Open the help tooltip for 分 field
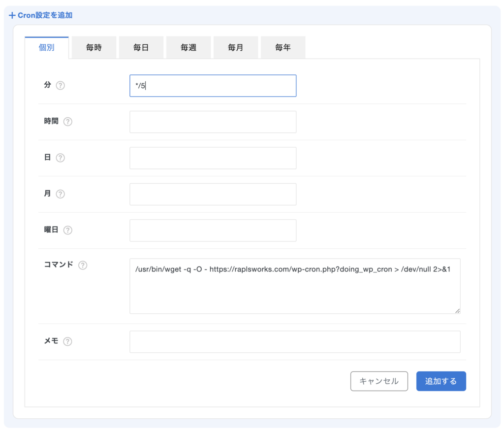Screen dimensions: 504x432 click(x=60, y=85)
